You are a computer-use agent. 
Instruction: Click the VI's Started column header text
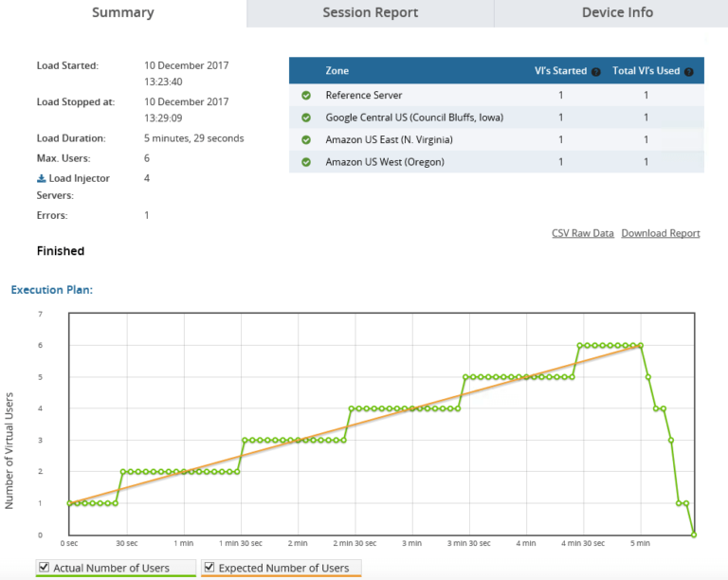(x=560, y=71)
